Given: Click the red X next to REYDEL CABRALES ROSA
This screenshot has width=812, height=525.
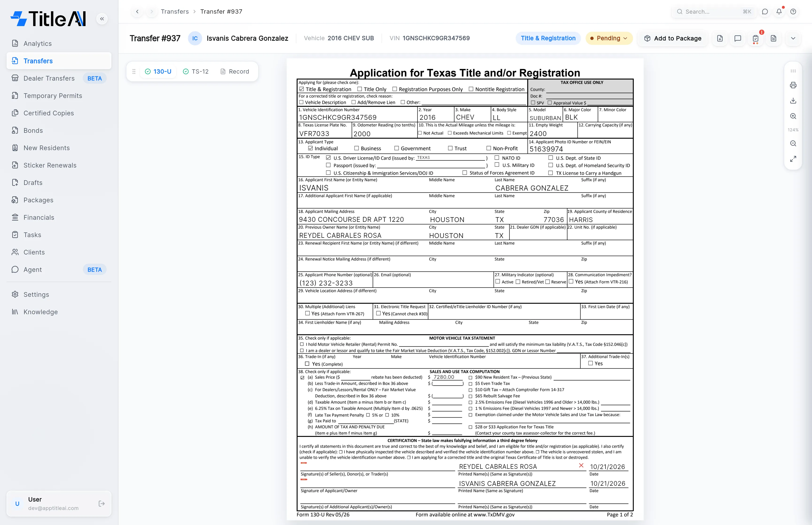Looking at the screenshot, I should pyautogui.click(x=581, y=465).
